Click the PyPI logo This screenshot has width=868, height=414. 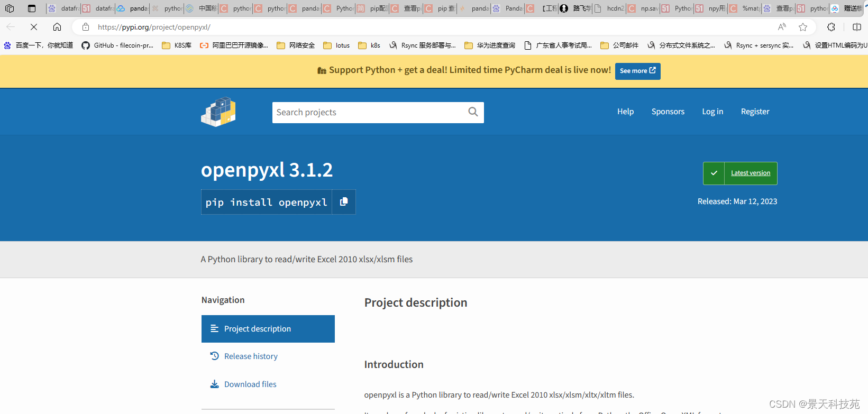tap(218, 112)
